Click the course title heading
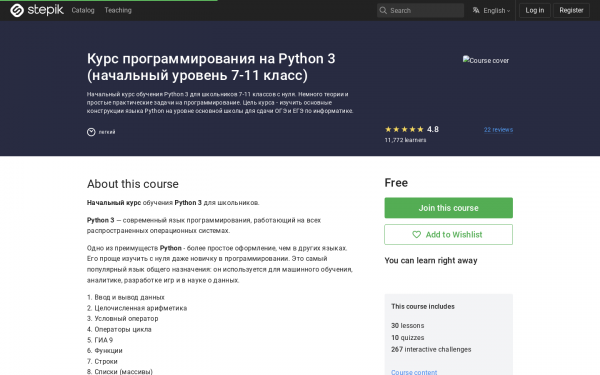600x375 pixels. click(211, 67)
